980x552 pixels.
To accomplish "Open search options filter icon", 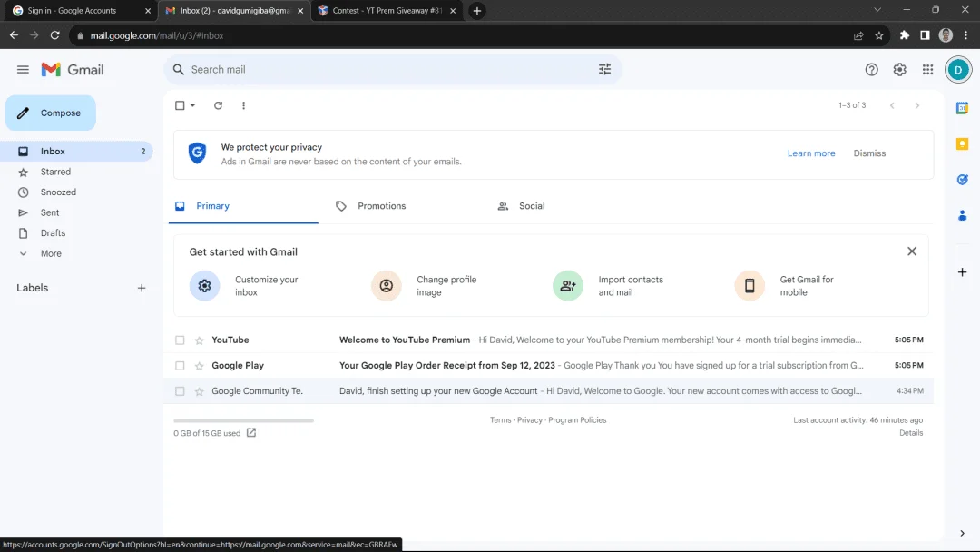I will (x=604, y=69).
